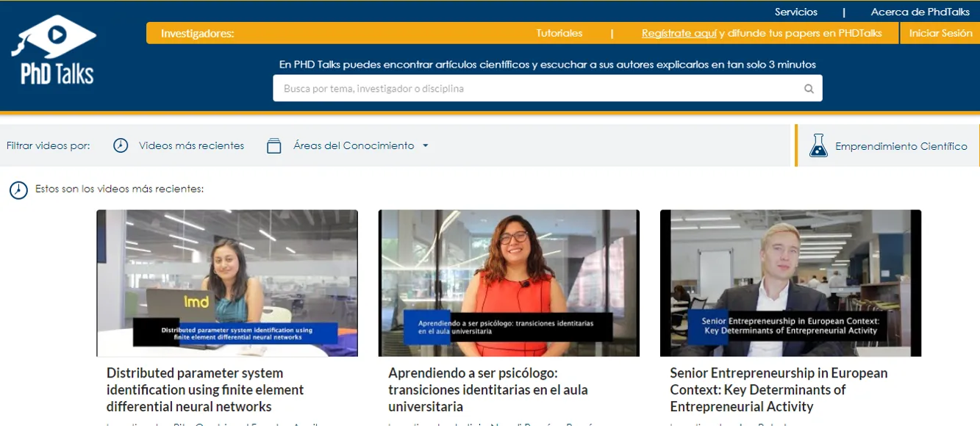Open the Servicios menu item
The image size is (980, 426).
(796, 12)
